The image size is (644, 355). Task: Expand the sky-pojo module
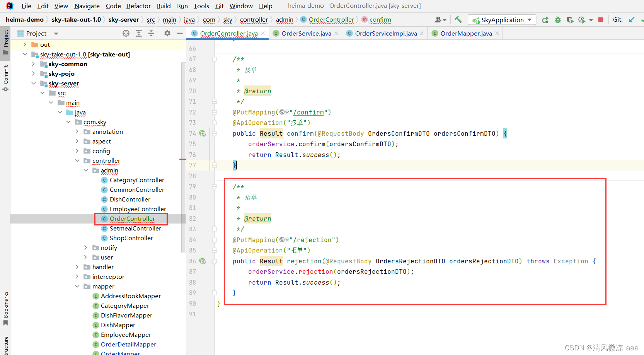[x=34, y=73]
